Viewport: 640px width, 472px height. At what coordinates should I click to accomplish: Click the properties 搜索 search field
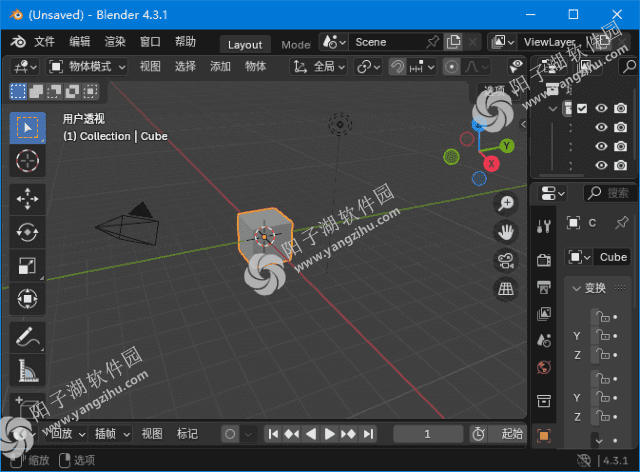point(609,193)
